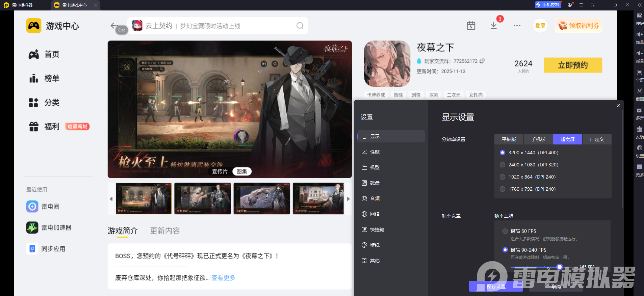The height and width of the screenshot is (296, 644).
Task: Open 显示 settings category
Action: [391, 136]
